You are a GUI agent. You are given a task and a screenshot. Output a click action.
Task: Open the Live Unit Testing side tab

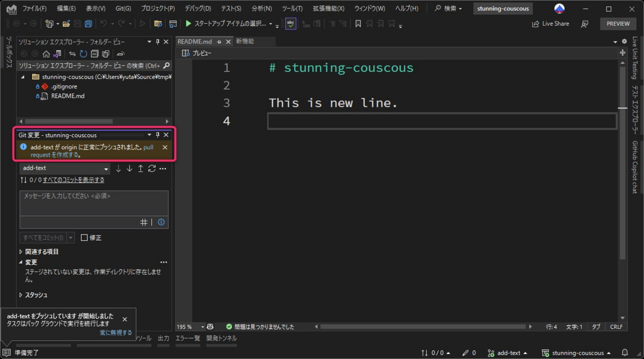point(634,58)
